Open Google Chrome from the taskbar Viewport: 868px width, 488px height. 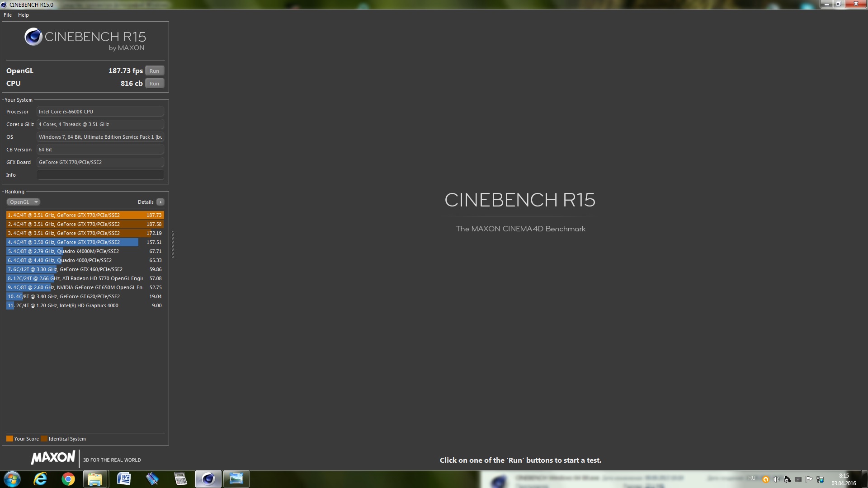(68, 479)
